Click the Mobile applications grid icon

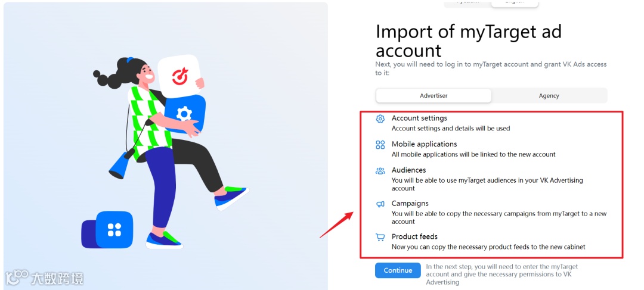pyautogui.click(x=380, y=144)
